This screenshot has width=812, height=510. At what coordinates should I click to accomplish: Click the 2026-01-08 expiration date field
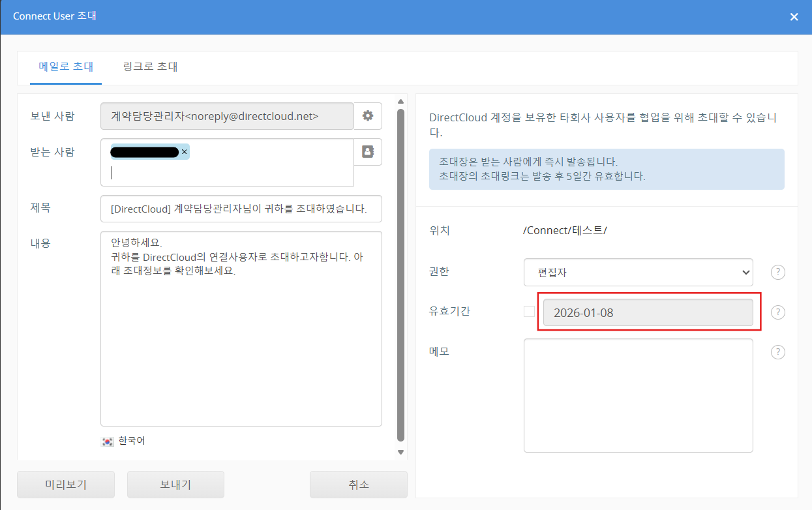[x=648, y=312]
